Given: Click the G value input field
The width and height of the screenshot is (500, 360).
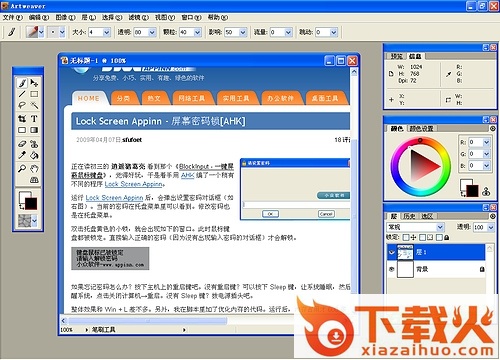Looking at the screenshot, I should pos(475,154).
